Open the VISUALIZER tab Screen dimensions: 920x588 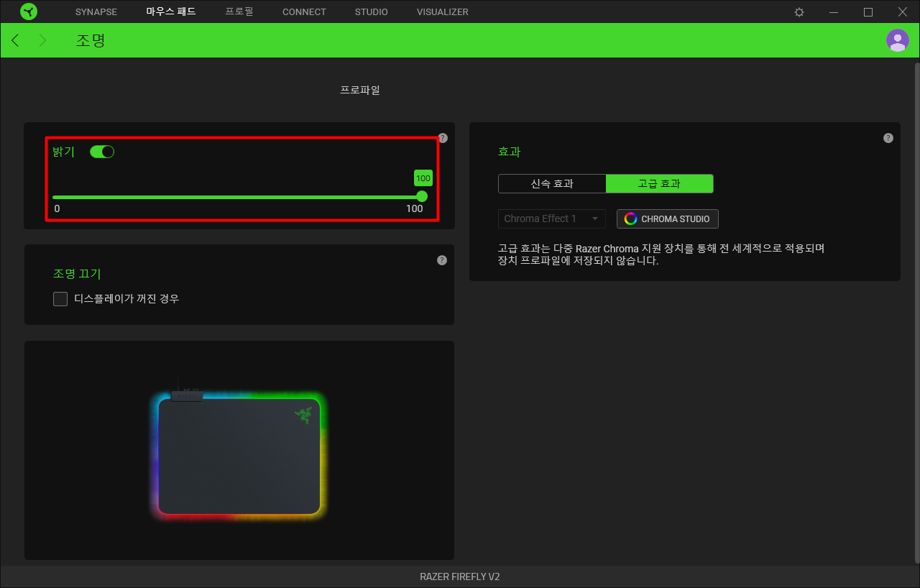(x=443, y=12)
